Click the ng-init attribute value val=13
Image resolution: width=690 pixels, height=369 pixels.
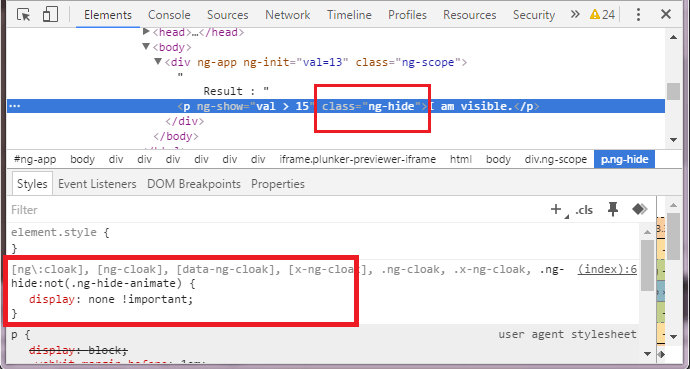coord(323,62)
